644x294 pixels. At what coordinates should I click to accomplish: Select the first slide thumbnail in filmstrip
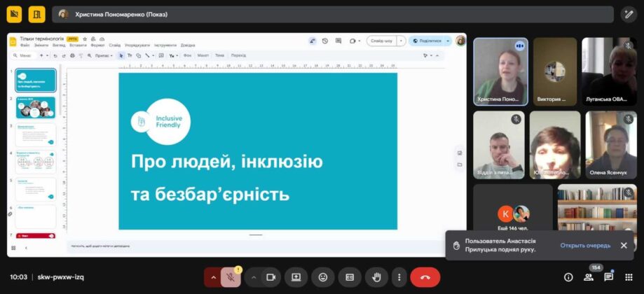[36, 80]
